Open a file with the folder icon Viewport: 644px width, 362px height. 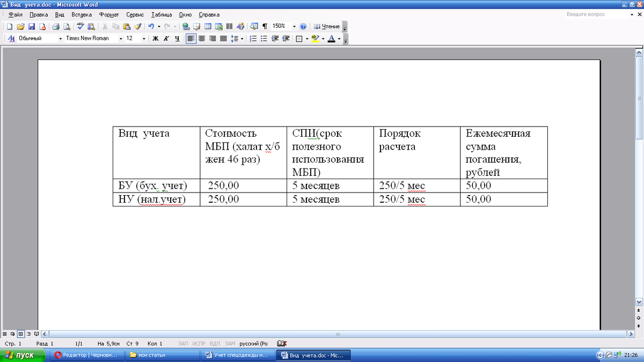(20, 26)
